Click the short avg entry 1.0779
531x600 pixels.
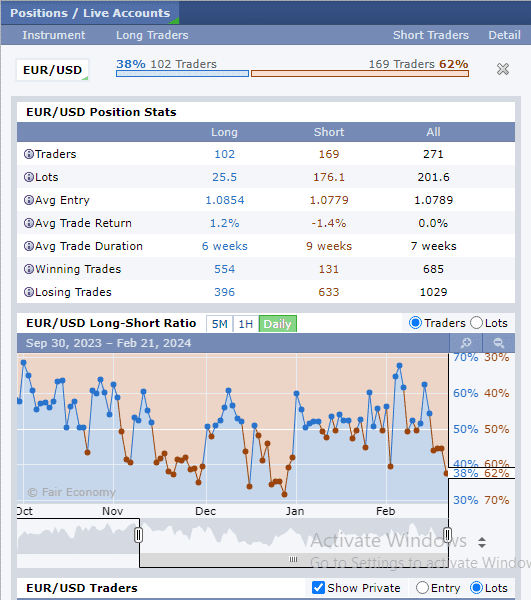point(329,200)
